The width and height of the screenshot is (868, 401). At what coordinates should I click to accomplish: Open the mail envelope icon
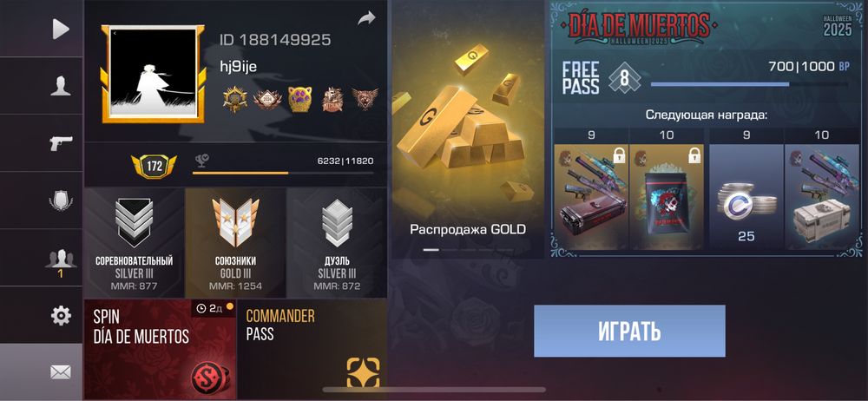(61, 372)
